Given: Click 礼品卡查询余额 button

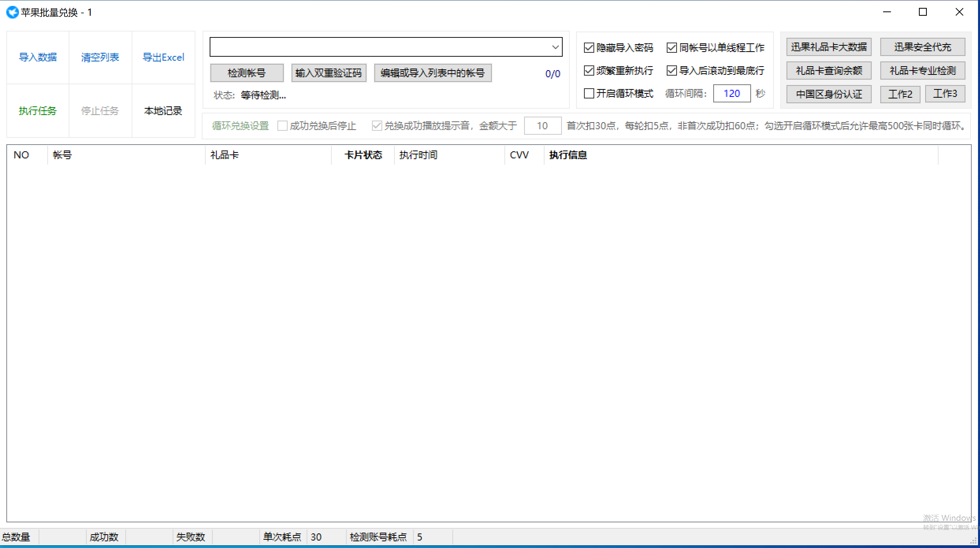Looking at the screenshot, I should (x=829, y=71).
